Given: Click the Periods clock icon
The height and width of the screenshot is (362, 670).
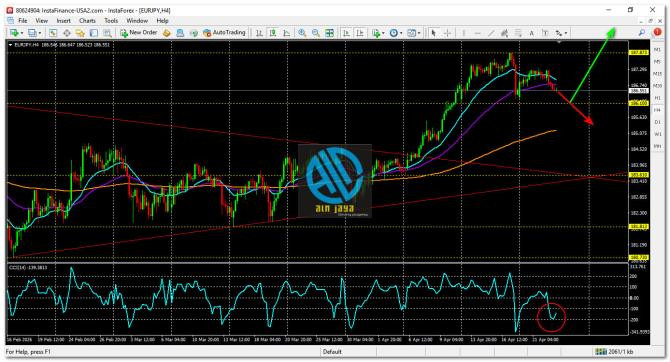Looking at the screenshot, I should (x=394, y=33).
